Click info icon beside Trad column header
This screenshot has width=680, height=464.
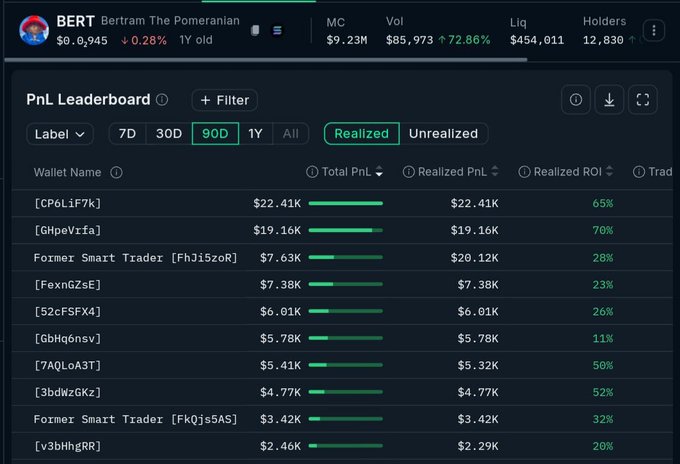click(638, 172)
